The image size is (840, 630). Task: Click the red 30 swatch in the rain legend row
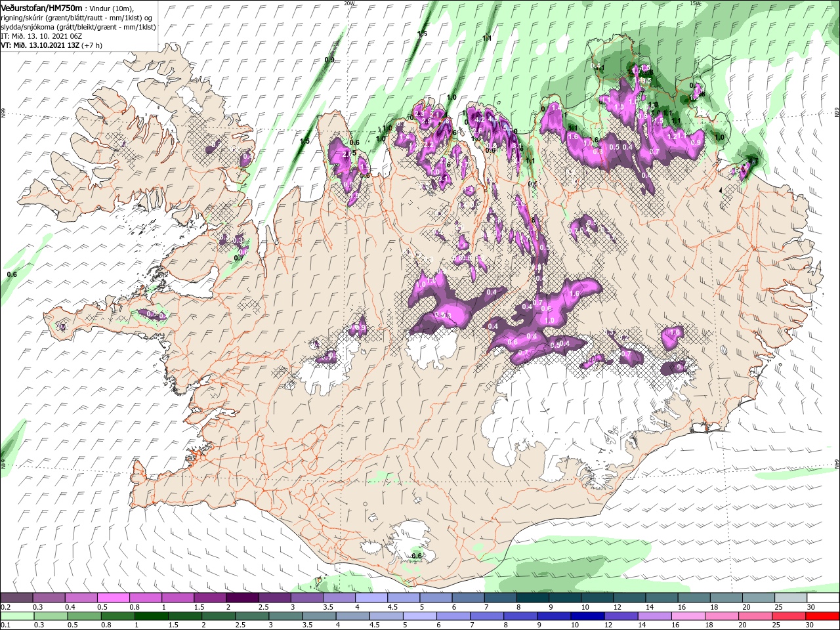point(822,616)
